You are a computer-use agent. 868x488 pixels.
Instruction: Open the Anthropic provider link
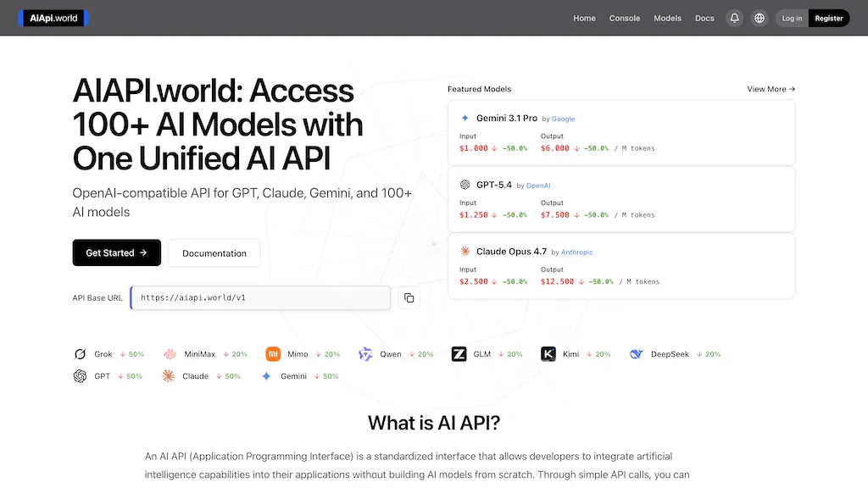(x=576, y=252)
